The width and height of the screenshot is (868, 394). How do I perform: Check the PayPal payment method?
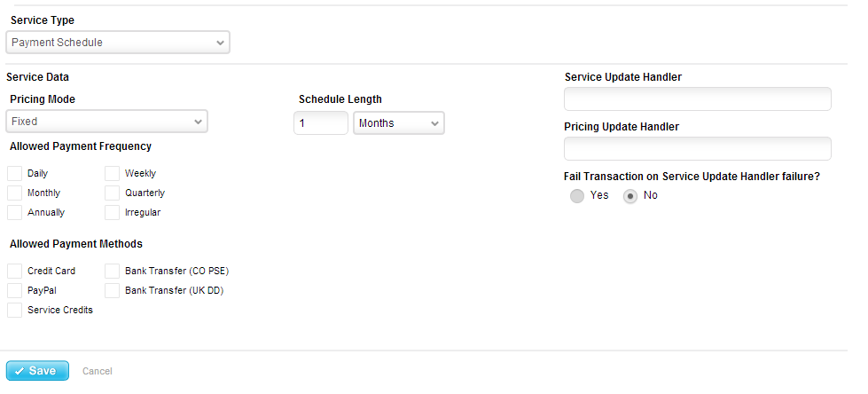15,291
